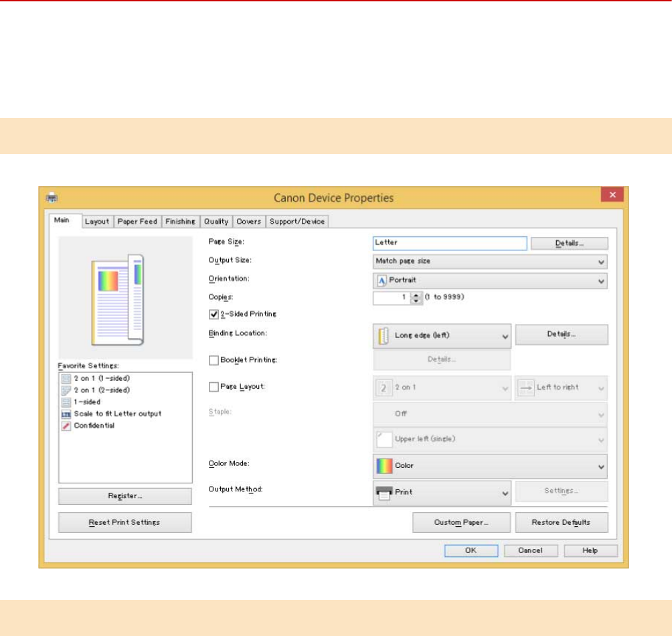Open the Left to right page order dropdown
672x636 pixels.
click(561, 388)
